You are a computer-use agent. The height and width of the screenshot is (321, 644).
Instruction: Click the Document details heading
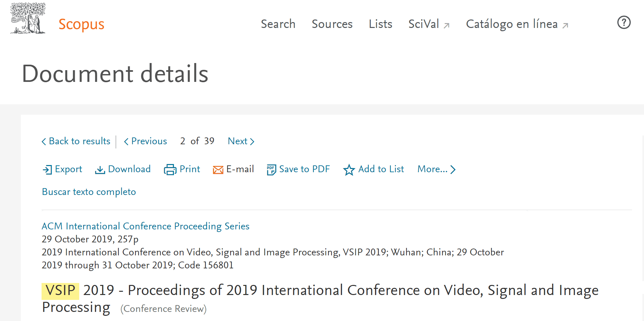pyautogui.click(x=115, y=74)
